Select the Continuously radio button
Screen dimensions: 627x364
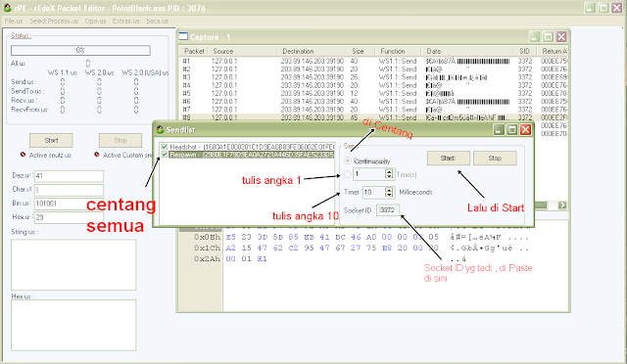pos(348,160)
